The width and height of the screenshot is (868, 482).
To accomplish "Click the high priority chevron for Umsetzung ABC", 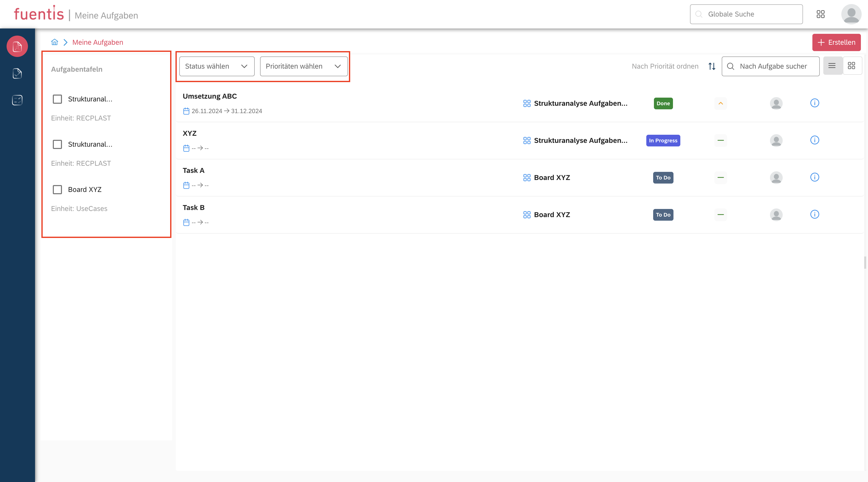I will pos(720,103).
